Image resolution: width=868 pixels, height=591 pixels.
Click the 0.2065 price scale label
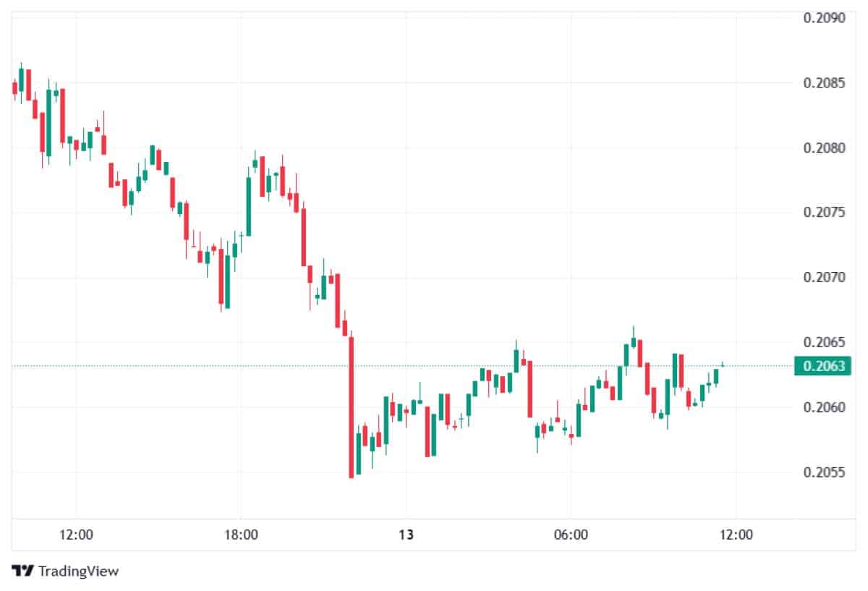point(824,342)
